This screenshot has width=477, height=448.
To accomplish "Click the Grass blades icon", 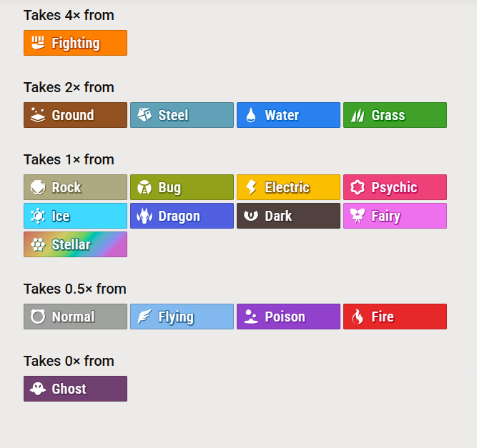I will pos(357,115).
